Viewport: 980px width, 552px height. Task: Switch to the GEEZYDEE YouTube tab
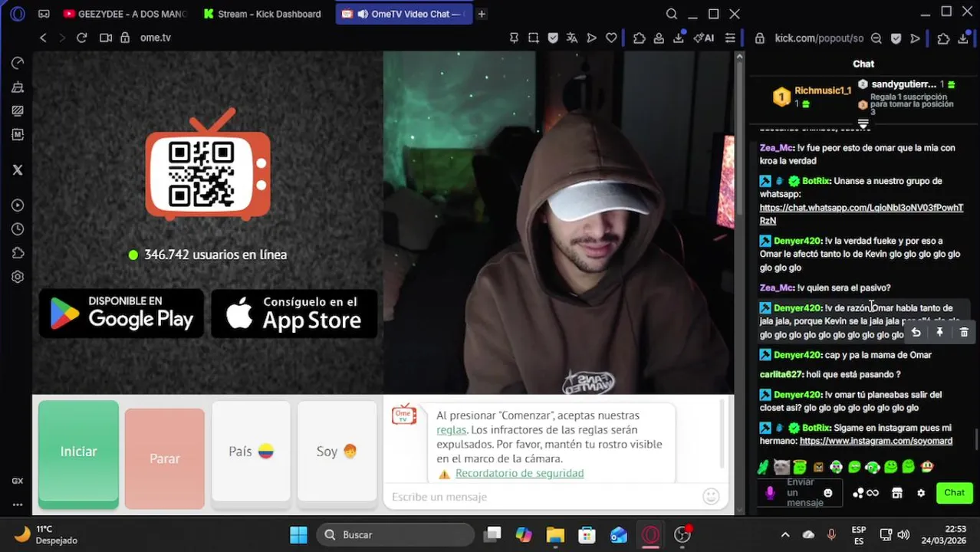click(x=126, y=14)
